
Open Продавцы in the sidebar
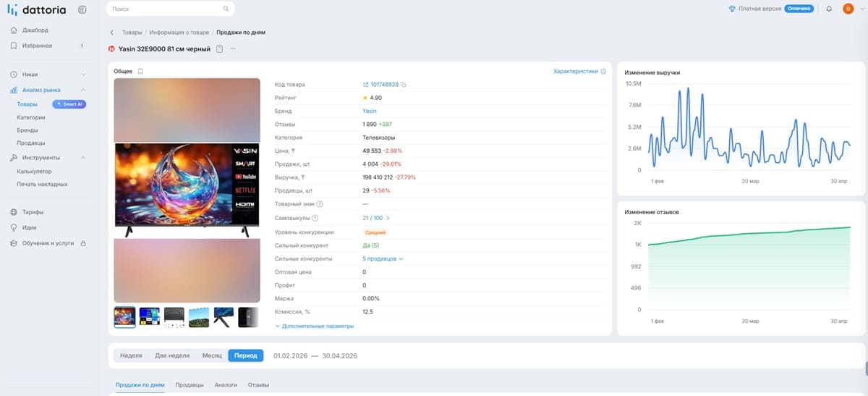pyautogui.click(x=31, y=143)
